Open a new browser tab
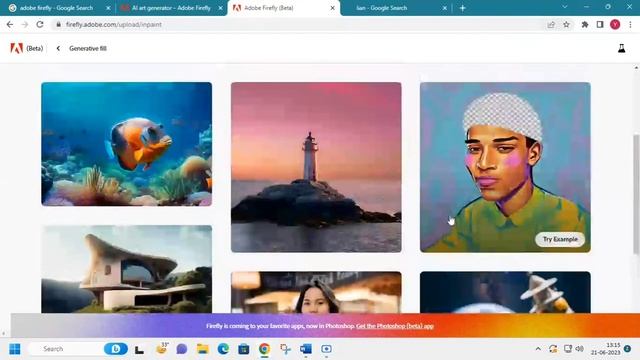The image size is (640, 360). pyautogui.click(x=462, y=8)
